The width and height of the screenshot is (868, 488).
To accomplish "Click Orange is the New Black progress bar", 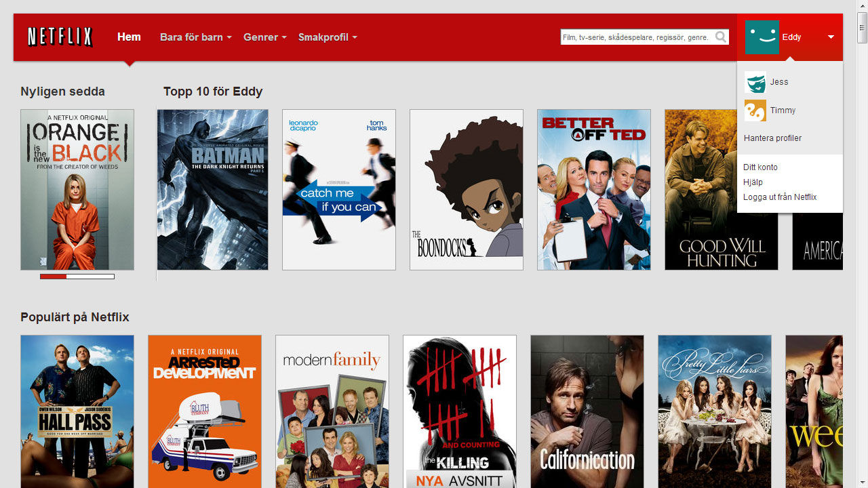I will click(x=77, y=277).
